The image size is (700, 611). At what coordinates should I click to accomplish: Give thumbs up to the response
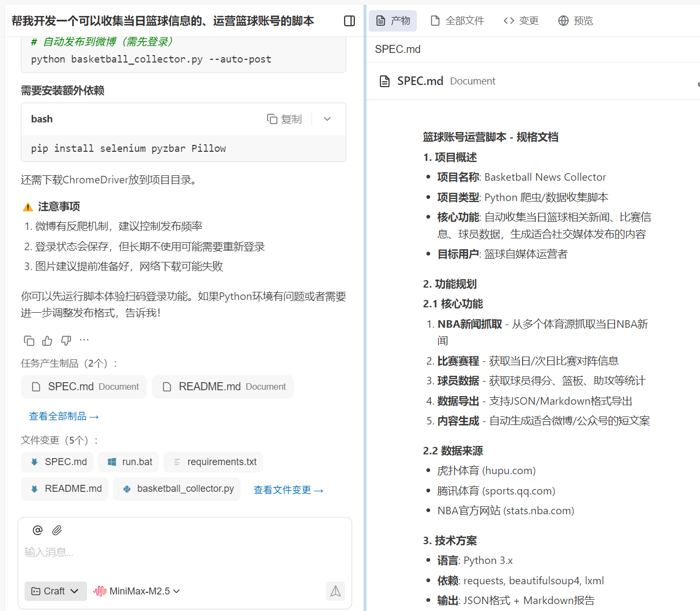(47, 341)
